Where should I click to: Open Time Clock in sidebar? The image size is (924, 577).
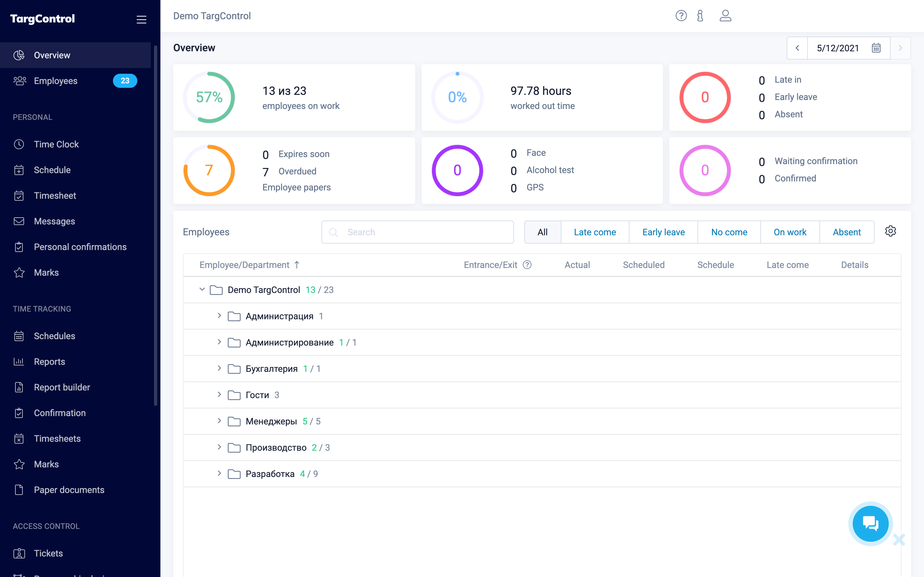[56, 144]
